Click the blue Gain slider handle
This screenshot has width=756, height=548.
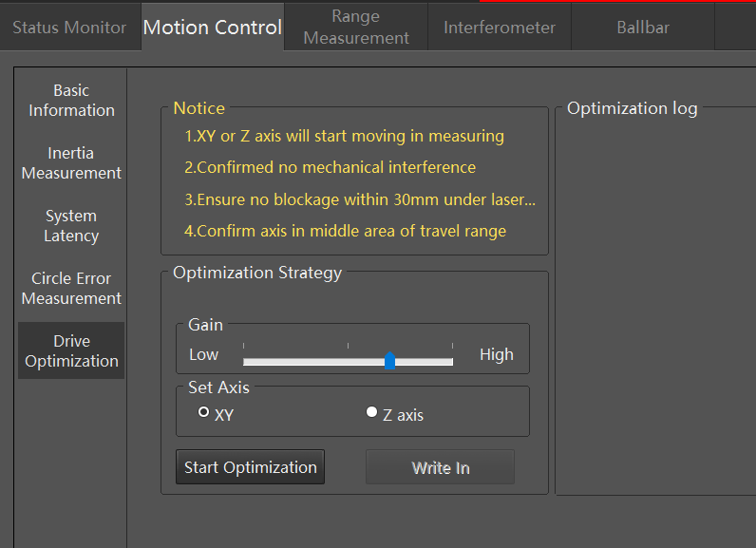[390, 361]
